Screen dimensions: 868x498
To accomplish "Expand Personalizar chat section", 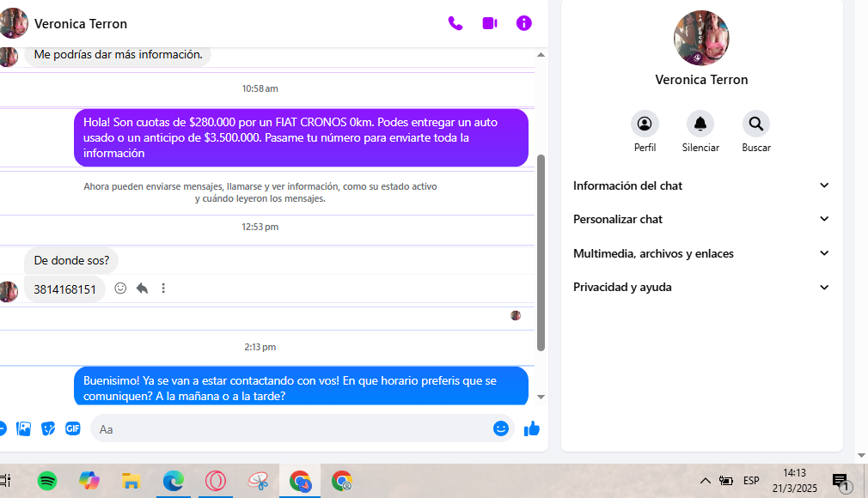I will (x=701, y=219).
